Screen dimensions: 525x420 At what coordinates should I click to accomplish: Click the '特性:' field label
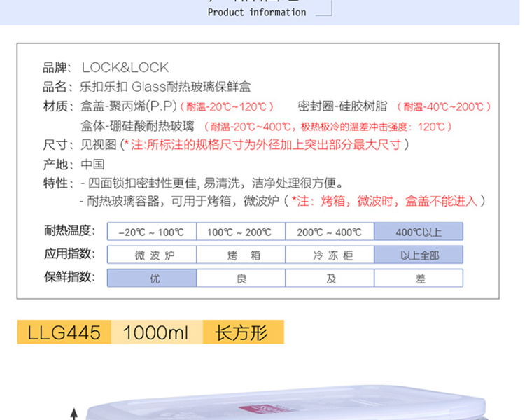[58, 183]
